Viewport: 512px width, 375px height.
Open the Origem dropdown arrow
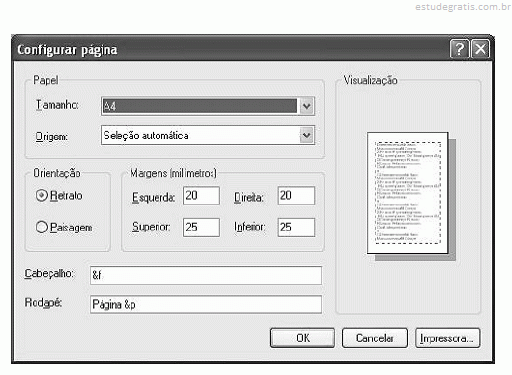coord(306,135)
